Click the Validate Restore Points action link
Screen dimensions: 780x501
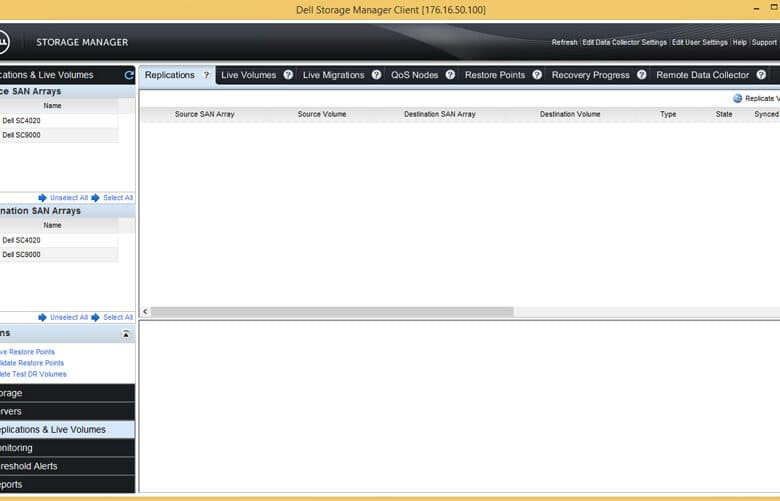(32, 363)
